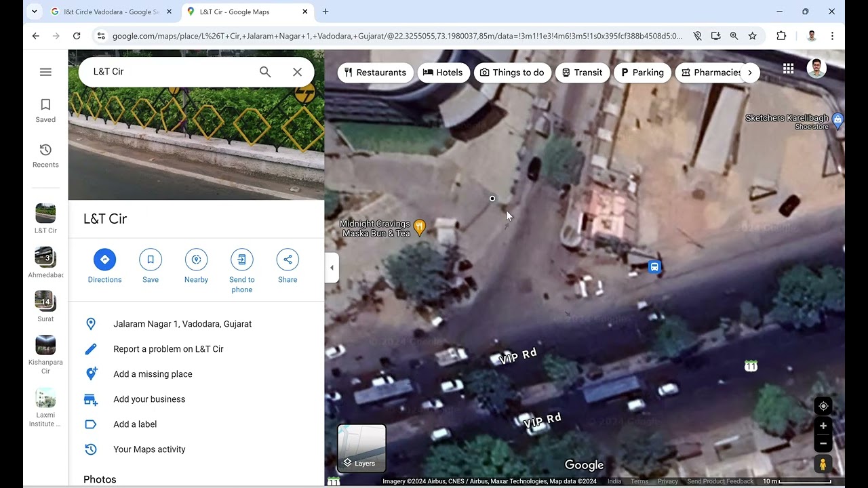Filter map by Transit

point(582,73)
